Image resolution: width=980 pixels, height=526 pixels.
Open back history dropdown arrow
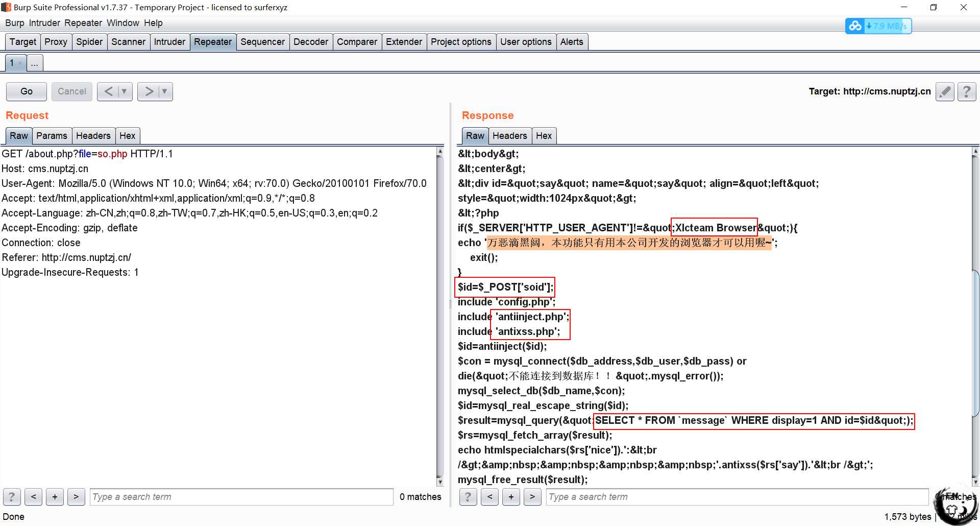point(124,91)
